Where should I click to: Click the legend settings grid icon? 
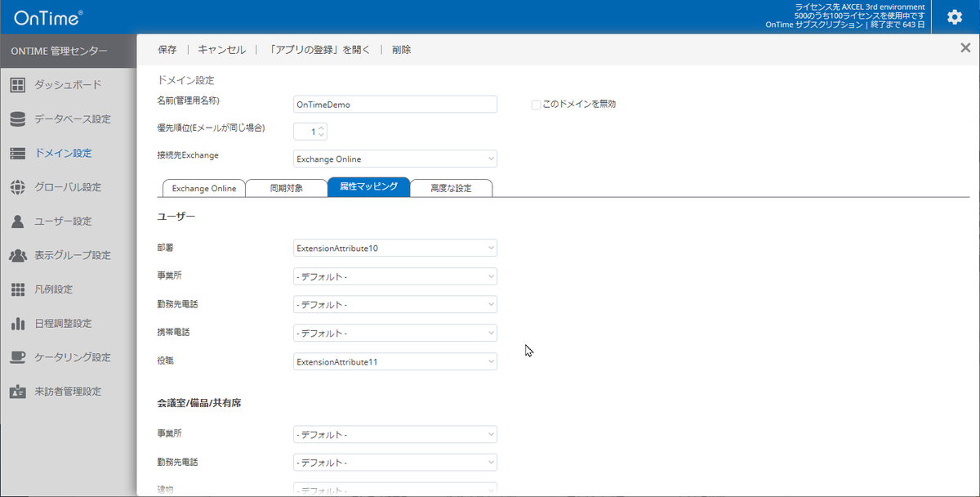point(18,289)
